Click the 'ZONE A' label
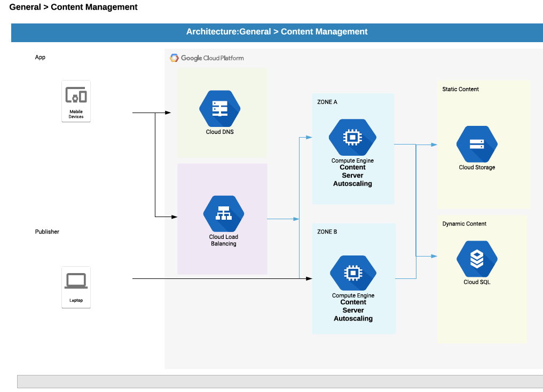This screenshot has height=392, width=543. [327, 102]
